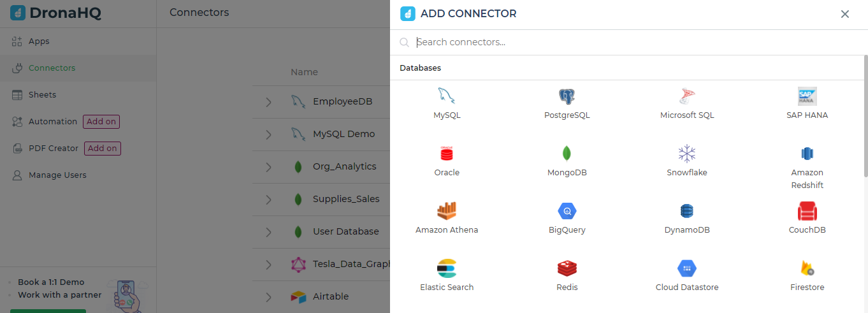Expand the Airtable connector row
The height and width of the screenshot is (313, 868).
pos(268,297)
